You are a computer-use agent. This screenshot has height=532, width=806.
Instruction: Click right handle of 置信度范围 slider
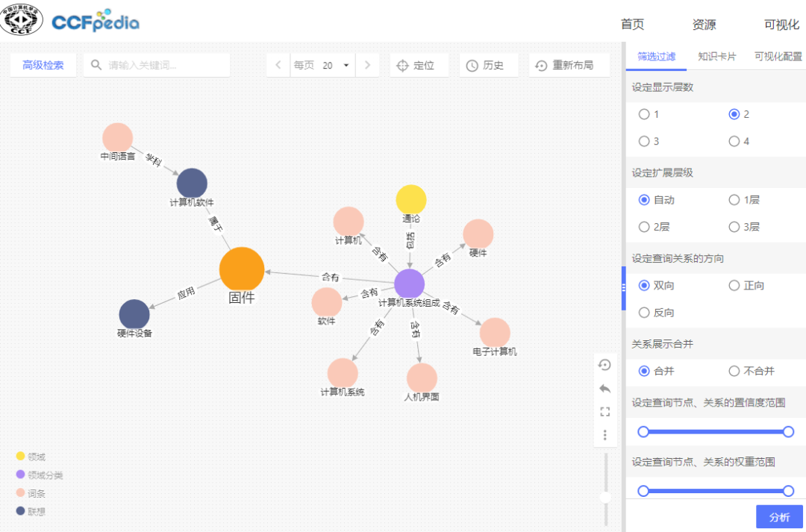(x=789, y=432)
